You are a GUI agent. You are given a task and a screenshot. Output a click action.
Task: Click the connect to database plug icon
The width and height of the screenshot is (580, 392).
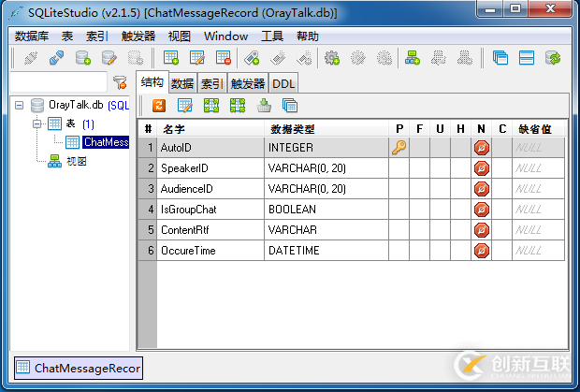click(x=31, y=58)
